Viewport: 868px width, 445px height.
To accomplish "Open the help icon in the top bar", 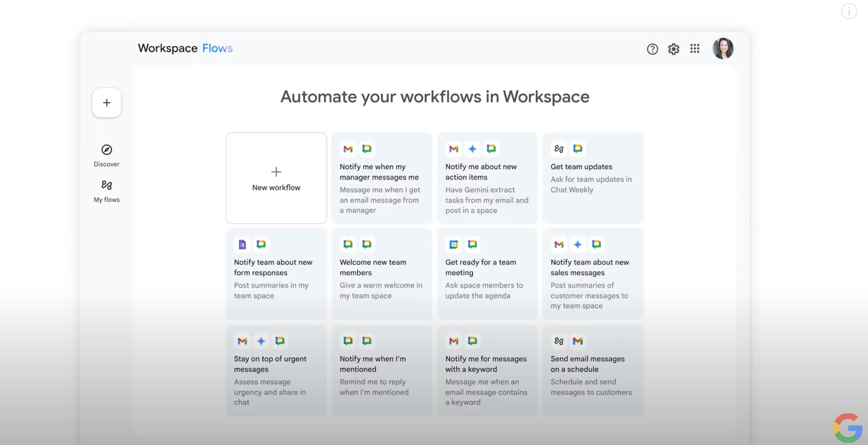I will 652,49.
